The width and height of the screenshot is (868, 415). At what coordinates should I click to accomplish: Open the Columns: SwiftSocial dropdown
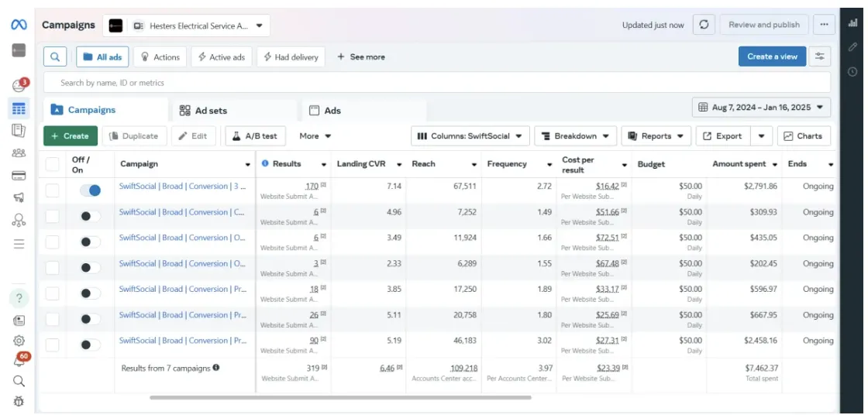pyautogui.click(x=470, y=136)
